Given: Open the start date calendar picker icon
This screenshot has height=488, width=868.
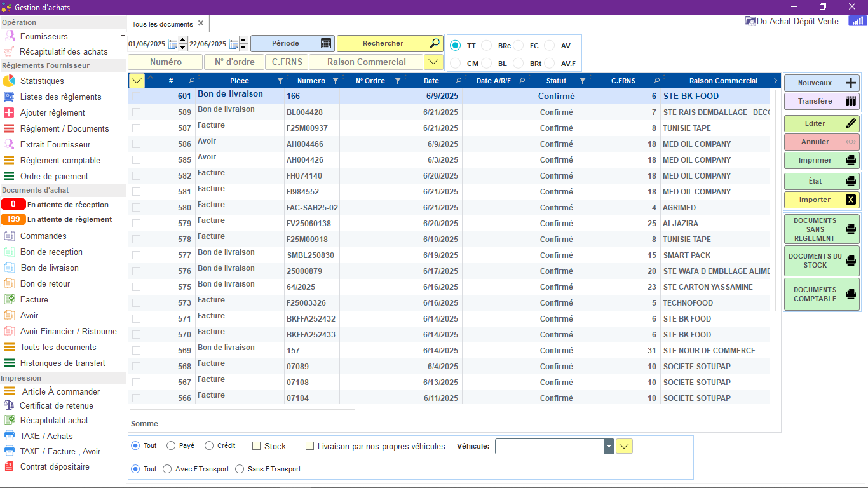Looking at the screenshot, I should pyautogui.click(x=172, y=44).
